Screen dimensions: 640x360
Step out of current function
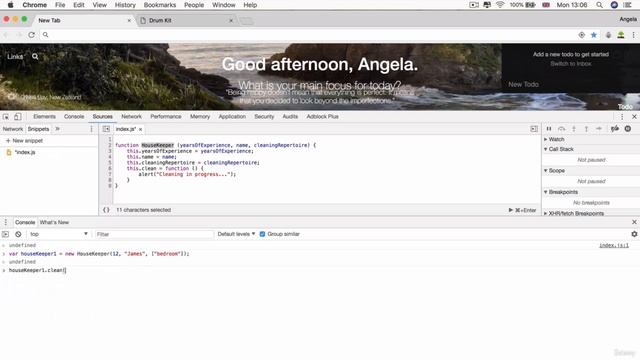click(x=586, y=129)
